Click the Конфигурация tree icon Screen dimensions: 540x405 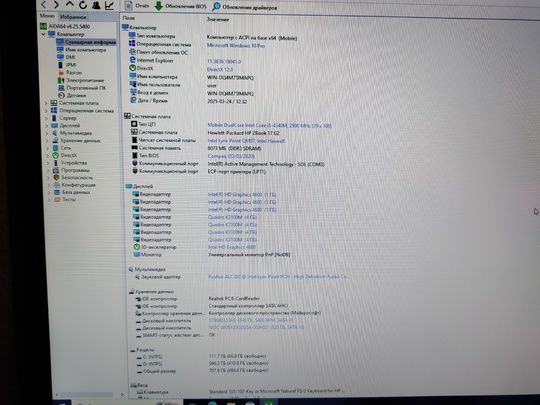click(x=57, y=185)
